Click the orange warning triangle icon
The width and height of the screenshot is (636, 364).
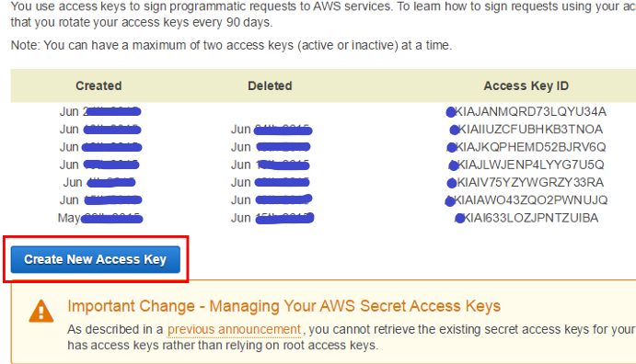41,311
